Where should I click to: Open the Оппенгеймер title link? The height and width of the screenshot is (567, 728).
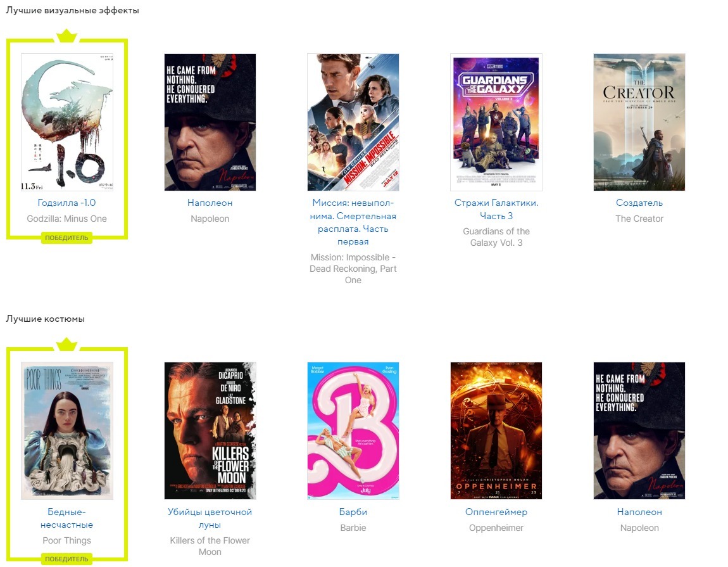click(x=496, y=512)
